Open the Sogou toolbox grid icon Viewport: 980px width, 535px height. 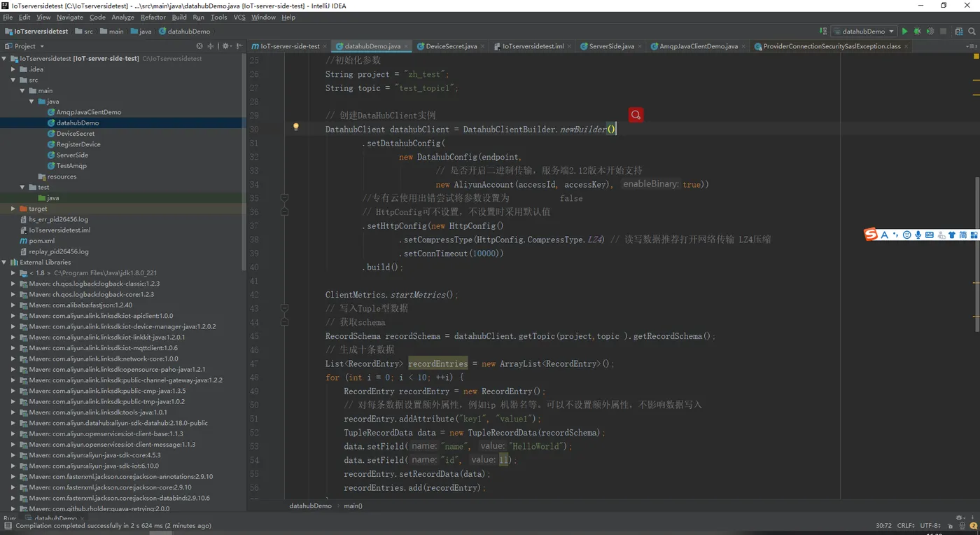(x=974, y=235)
